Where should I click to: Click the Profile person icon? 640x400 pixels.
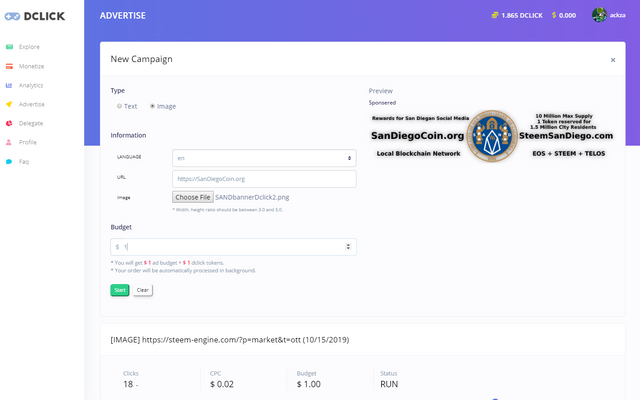pyautogui.click(x=9, y=142)
